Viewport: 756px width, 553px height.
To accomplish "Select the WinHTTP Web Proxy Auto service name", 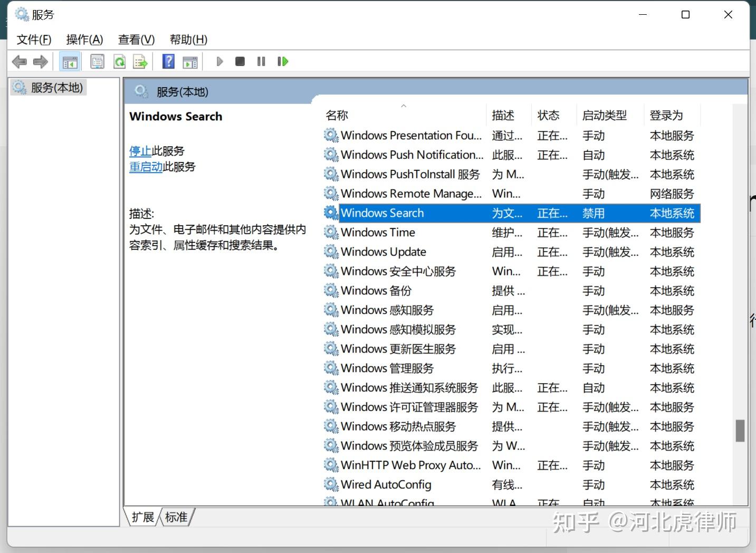I will (411, 465).
